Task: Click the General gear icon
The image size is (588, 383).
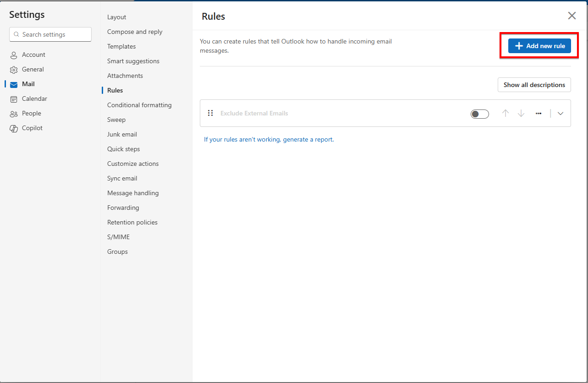Action: (14, 70)
